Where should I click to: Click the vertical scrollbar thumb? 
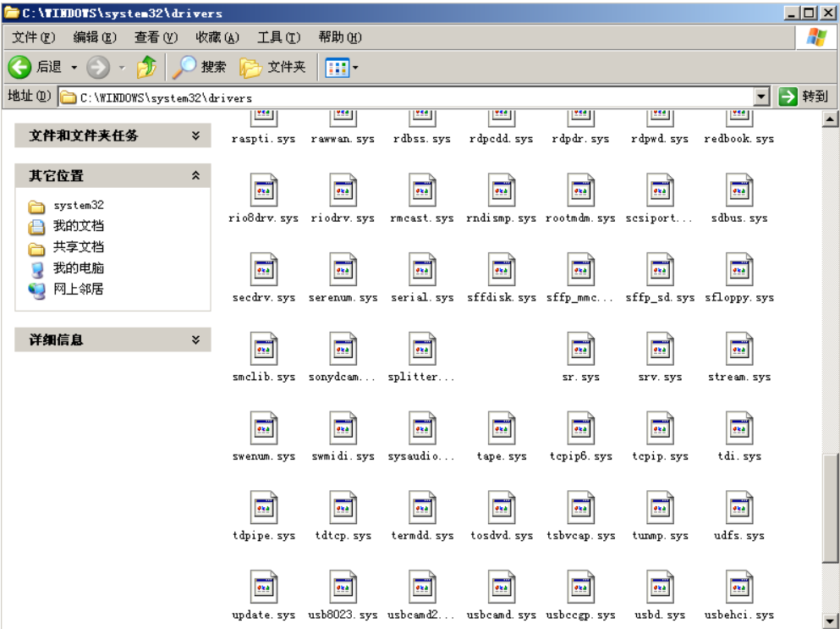point(830,509)
